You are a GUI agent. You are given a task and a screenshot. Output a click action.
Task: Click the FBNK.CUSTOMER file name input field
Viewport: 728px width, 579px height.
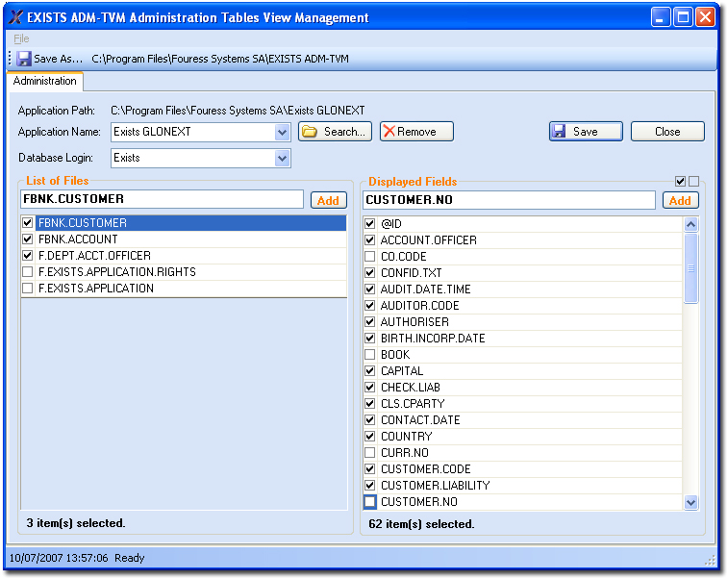point(162,199)
